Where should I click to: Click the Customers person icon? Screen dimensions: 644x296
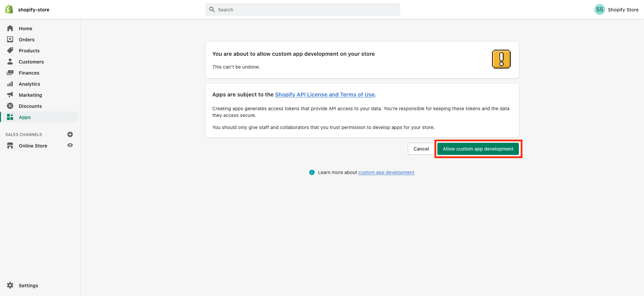[x=10, y=62]
